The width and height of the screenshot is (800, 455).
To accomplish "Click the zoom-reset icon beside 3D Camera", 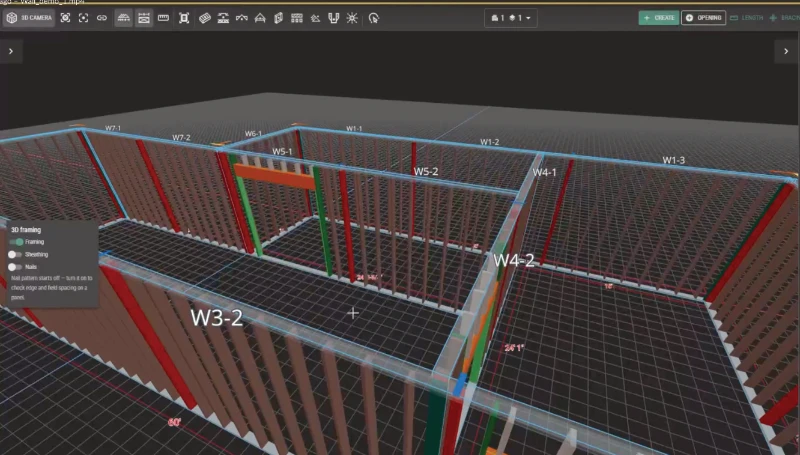I will click(x=65, y=18).
